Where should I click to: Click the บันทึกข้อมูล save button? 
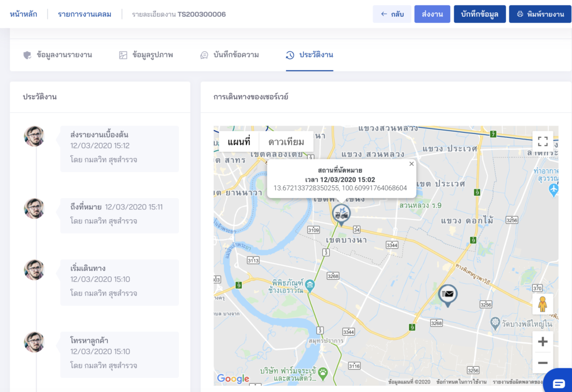(x=480, y=14)
